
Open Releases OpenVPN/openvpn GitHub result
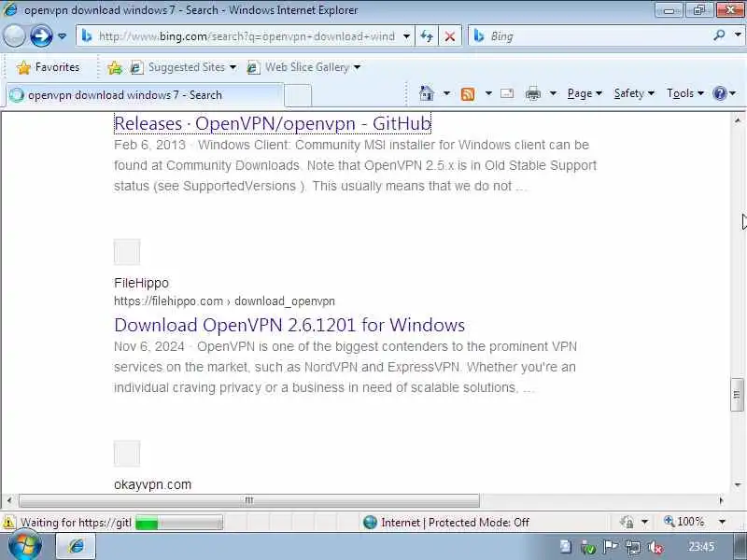pos(273,123)
